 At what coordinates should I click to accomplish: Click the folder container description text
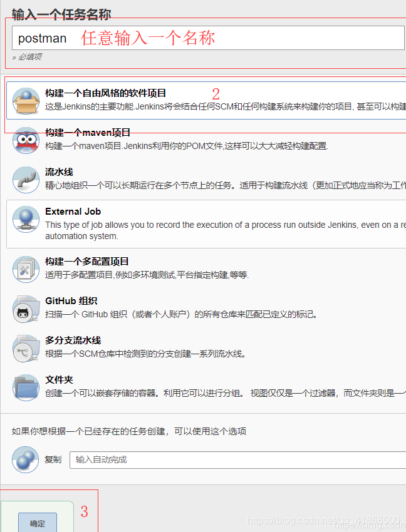click(x=226, y=393)
